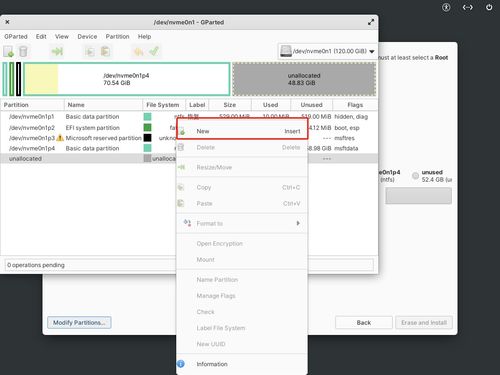Open the Device menu
This screenshot has height=375, width=500.
pyautogui.click(x=87, y=36)
